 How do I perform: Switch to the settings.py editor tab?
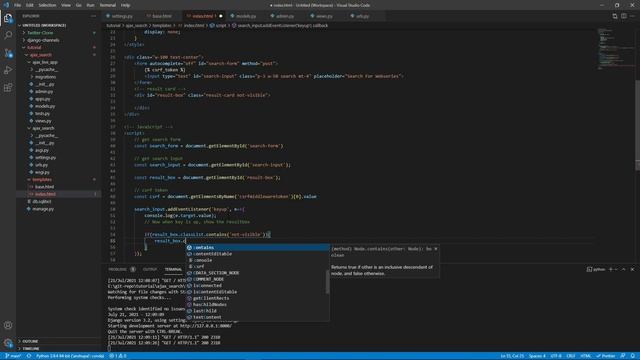(x=122, y=16)
